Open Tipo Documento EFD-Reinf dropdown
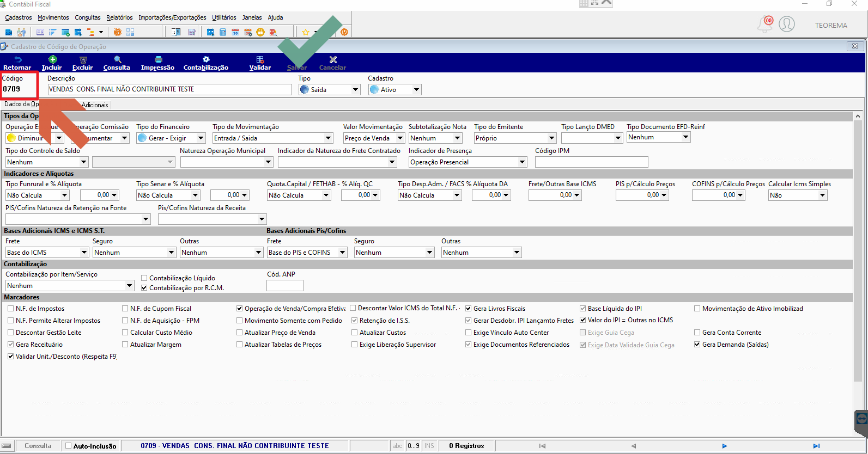868x454 pixels. 659,137
